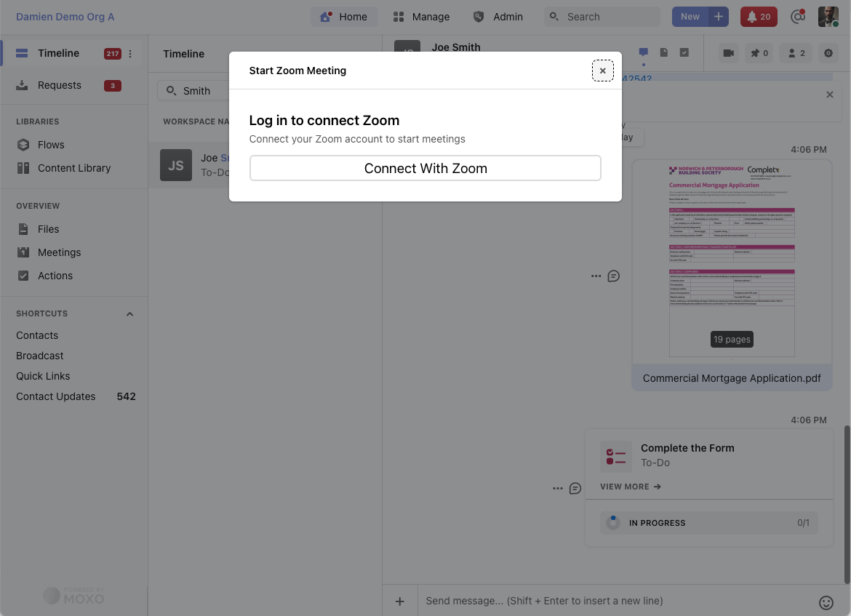The height and width of the screenshot is (616, 851).
Task: Open the chat bubble tab icon
Action: pos(643,52)
